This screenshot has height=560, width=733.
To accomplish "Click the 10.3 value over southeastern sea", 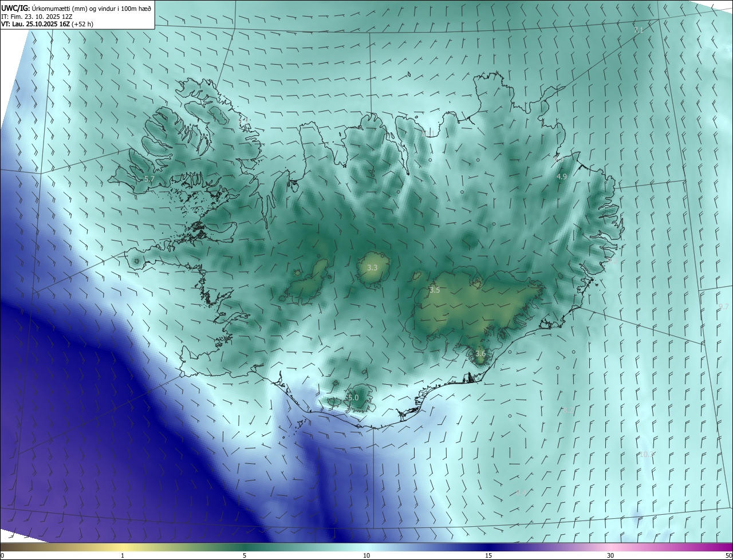I will tap(647, 454).
